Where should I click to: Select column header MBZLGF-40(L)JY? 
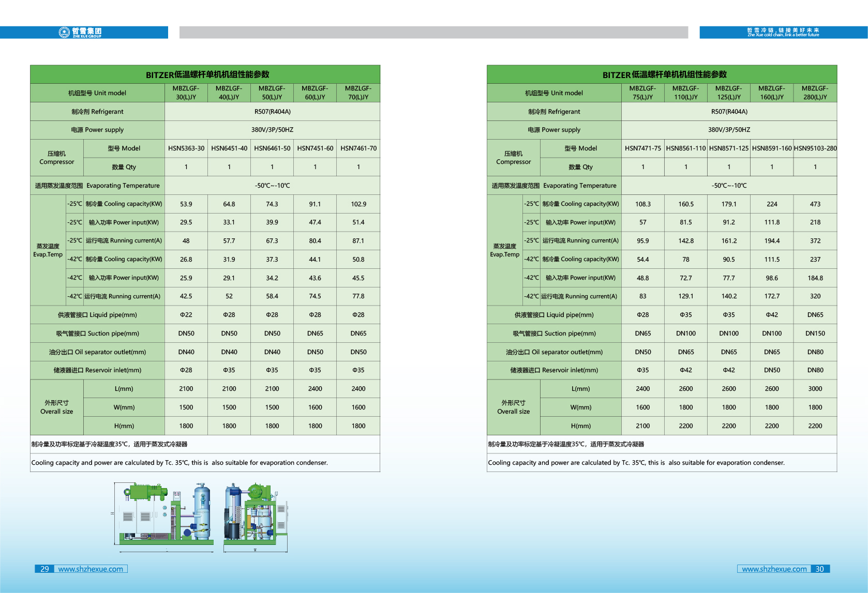(x=229, y=93)
